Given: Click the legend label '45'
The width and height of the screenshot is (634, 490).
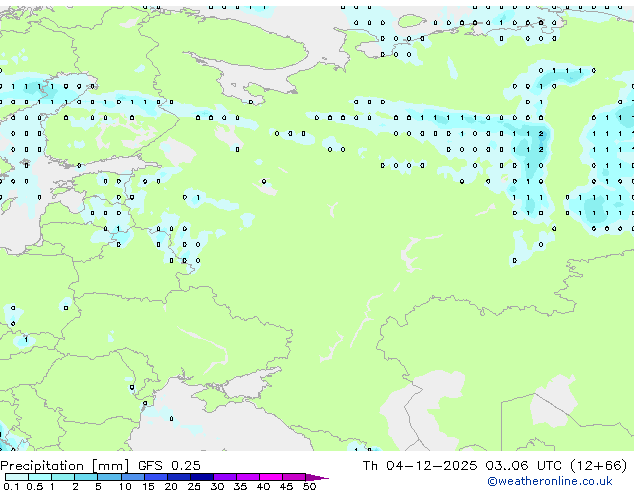Looking at the screenshot, I should tap(286, 486).
